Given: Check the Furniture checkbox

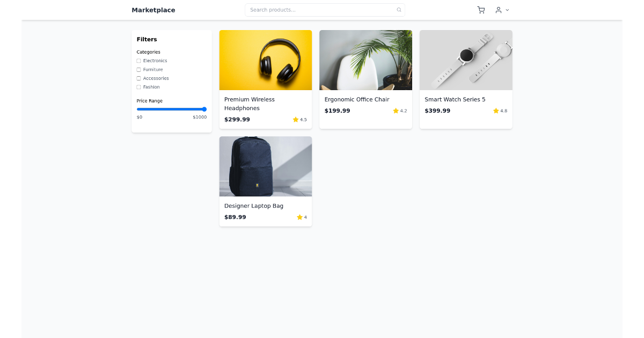Looking at the screenshot, I should [138, 69].
